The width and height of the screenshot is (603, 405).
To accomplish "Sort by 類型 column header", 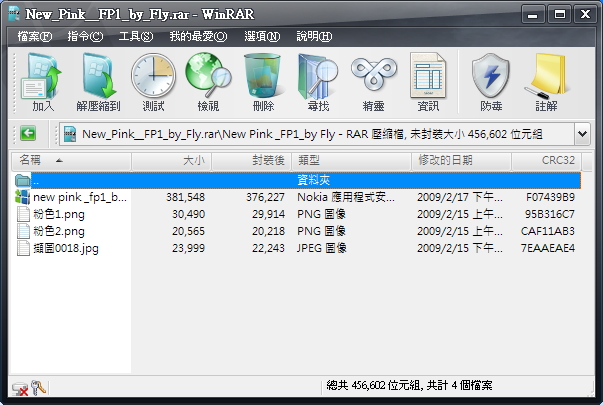I will [351, 160].
